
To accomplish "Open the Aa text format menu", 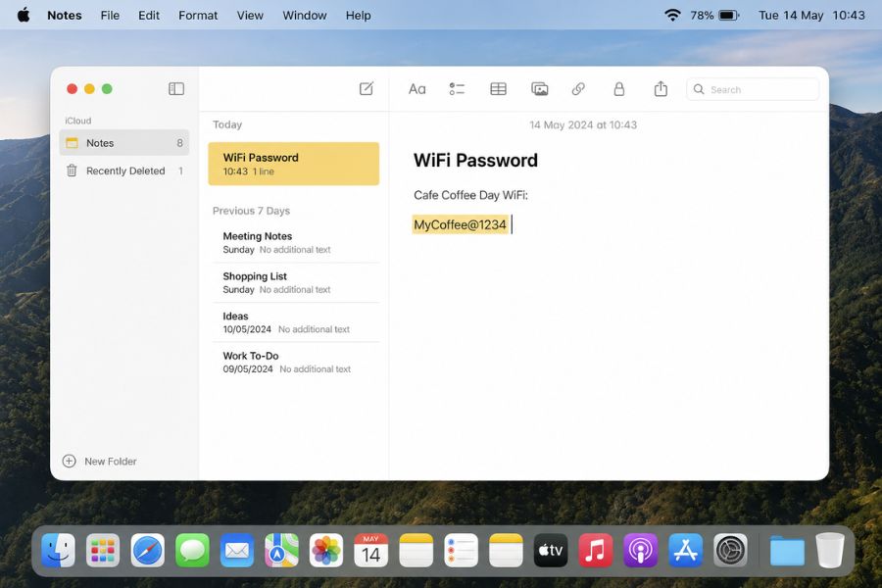I will click(x=416, y=89).
